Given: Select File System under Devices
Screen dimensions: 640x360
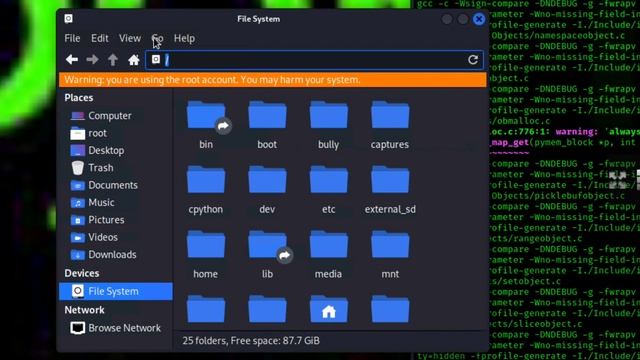Looking at the screenshot, I should (x=116, y=291).
